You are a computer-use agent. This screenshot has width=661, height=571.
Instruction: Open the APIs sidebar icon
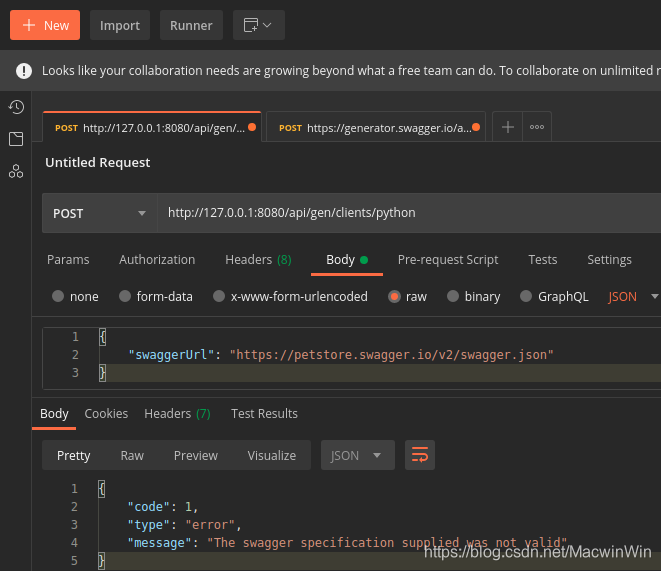click(16, 171)
